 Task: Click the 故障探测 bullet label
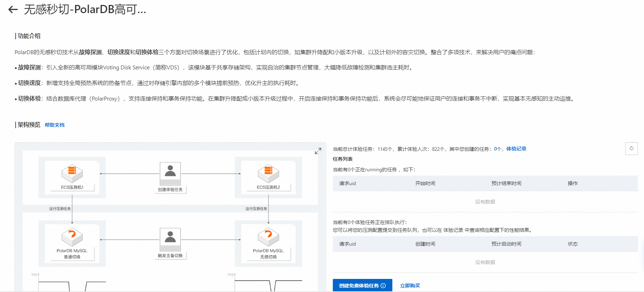point(29,68)
